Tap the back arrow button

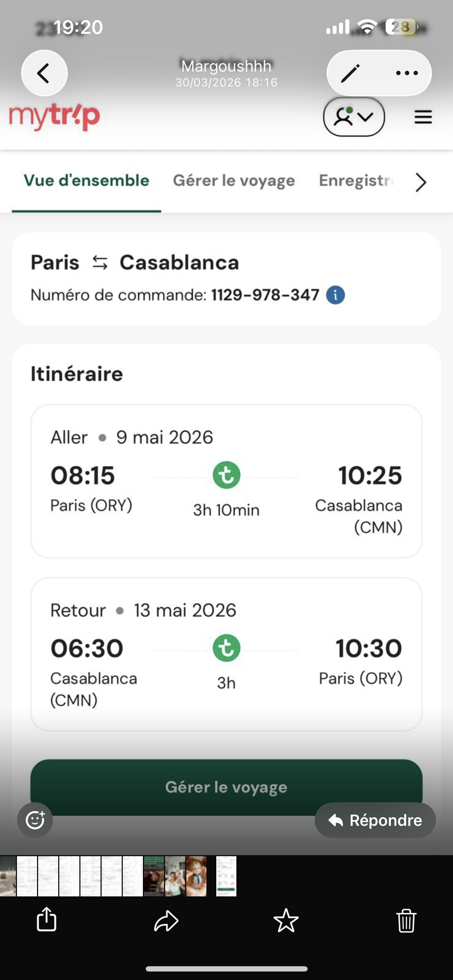(x=44, y=73)
